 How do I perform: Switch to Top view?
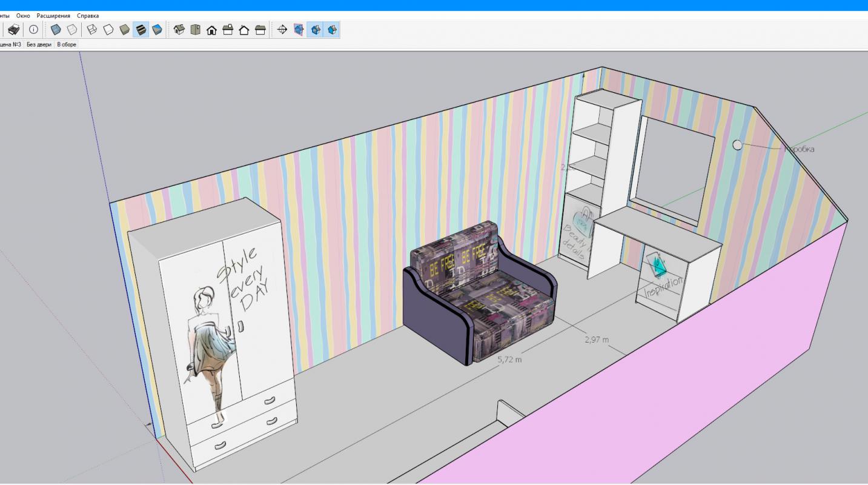(x=195, y=30)
